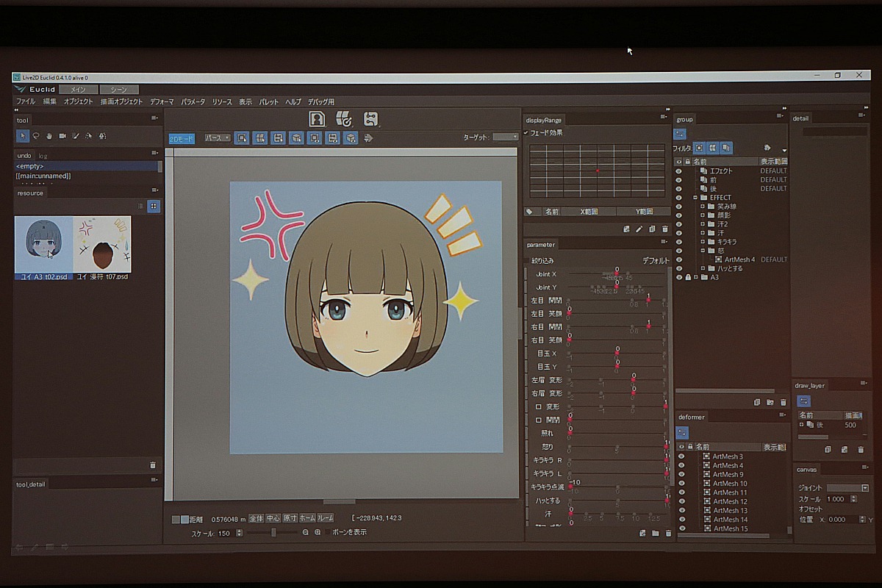Open the ターゲット dropdown

pos(505,137)
